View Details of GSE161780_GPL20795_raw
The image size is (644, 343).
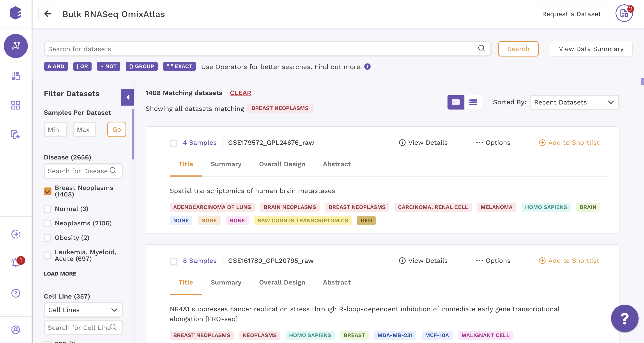[423, 260]
